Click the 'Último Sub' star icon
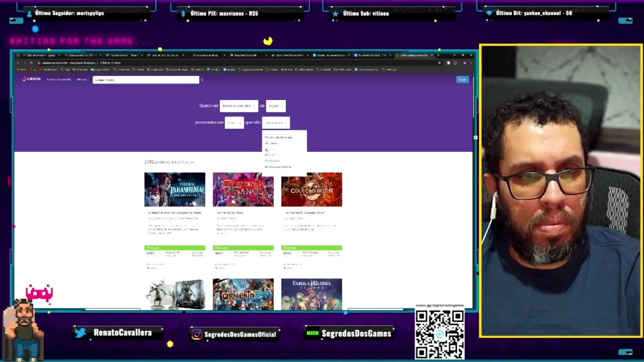 (x=336, y=14)
